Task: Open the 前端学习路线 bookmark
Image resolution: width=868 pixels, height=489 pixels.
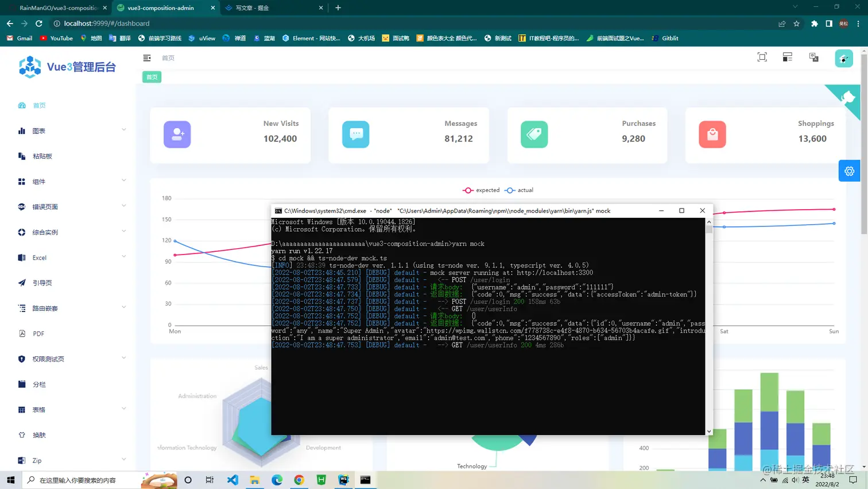Action: pos(160,38)
